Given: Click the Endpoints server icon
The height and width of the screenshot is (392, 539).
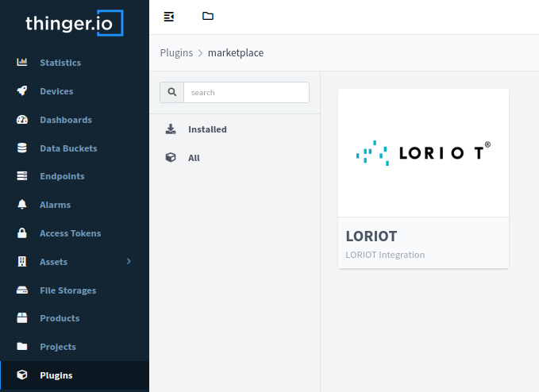Looking at the screenshot, I should (x=22, y=176).
